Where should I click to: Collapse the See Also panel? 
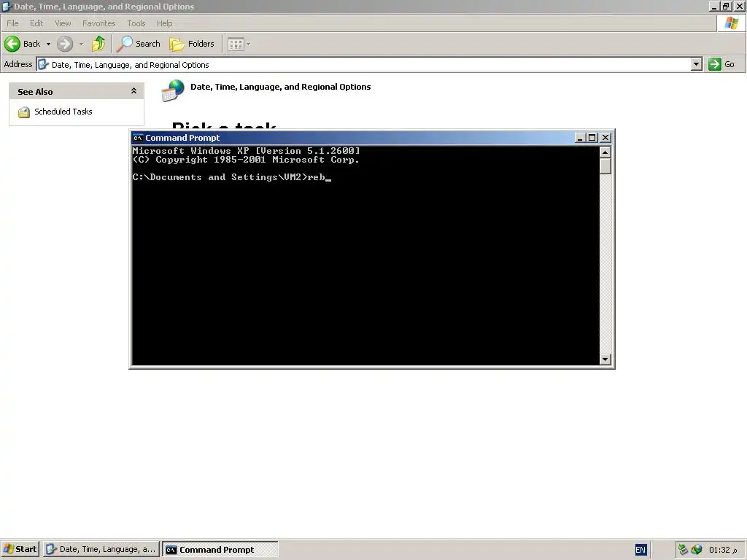point(134,91)
